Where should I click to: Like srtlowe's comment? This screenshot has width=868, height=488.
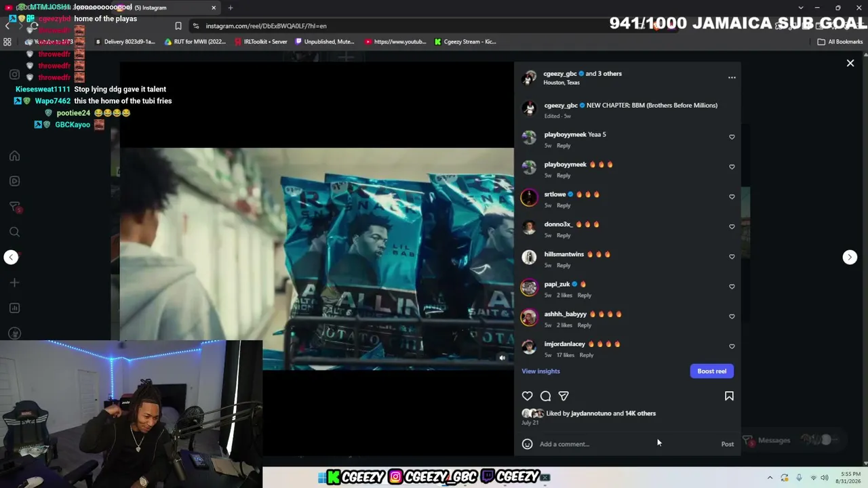coord(732,197)
